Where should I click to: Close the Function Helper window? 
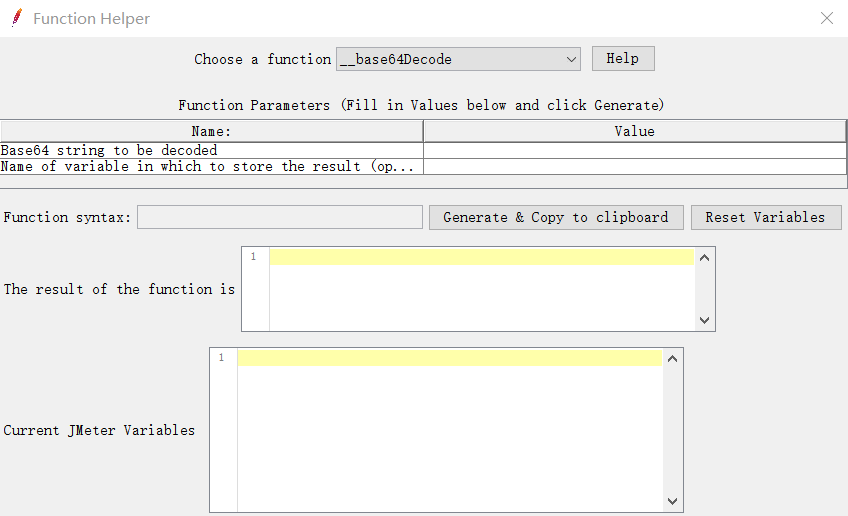tap(826, 18)
